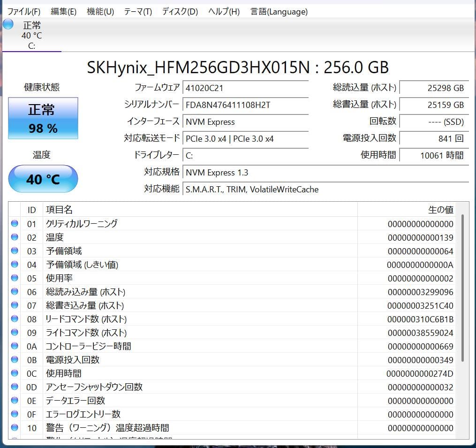Click the blue status dot beside クリティカルワーニング
Viewport: 476px width, 448px height.
click(x=14, y=223)
